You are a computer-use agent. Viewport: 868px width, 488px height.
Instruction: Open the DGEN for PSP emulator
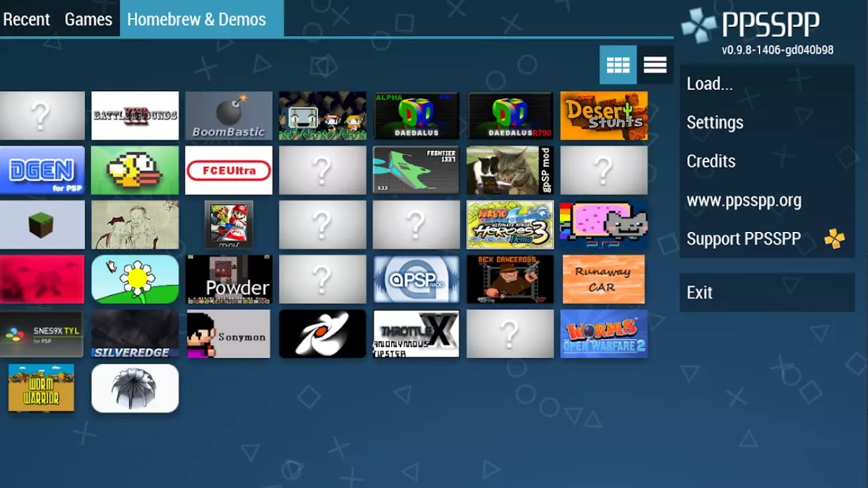coord(42,170)
